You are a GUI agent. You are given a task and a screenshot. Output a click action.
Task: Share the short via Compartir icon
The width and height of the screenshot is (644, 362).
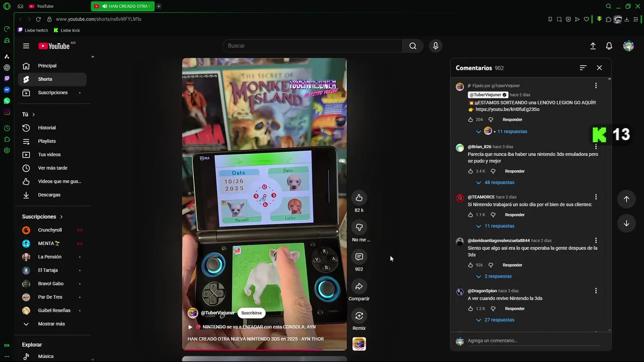[x=359, y=287]
